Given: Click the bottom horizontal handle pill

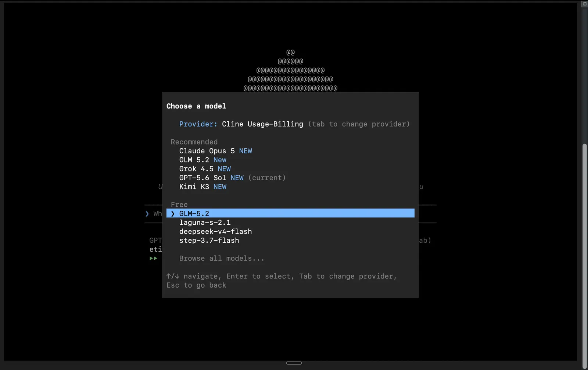Looking at the screenshot, I should pyautogui.click(x=294, y=363).
